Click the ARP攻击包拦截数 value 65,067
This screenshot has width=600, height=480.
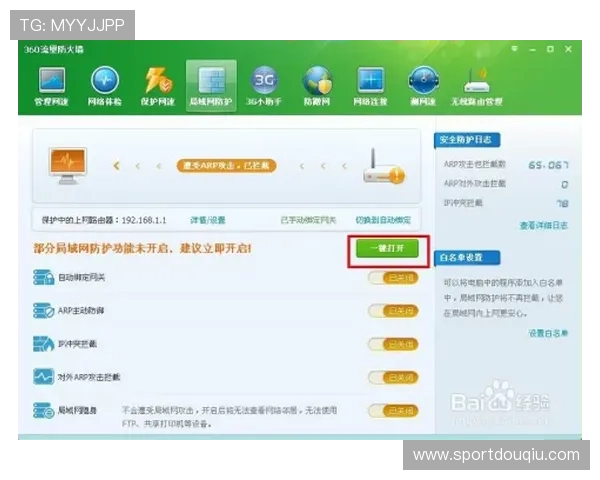pyautogui.click(x=548, y=165)
